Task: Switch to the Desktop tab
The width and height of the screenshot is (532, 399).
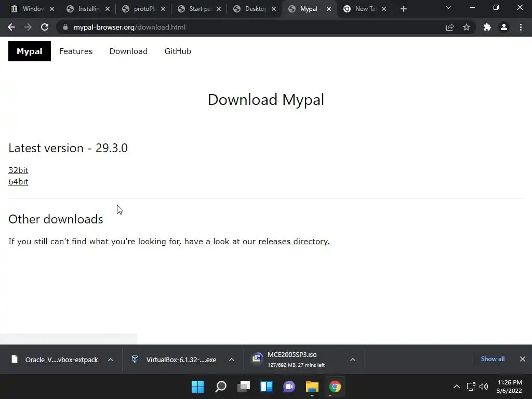Action: point(252,9)
